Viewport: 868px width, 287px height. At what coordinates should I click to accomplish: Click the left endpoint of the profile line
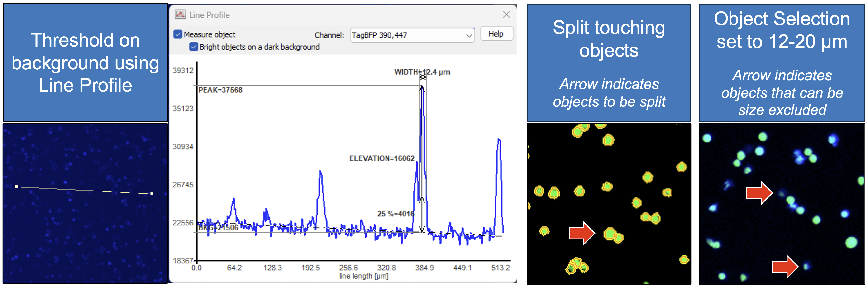pos(17,186)
